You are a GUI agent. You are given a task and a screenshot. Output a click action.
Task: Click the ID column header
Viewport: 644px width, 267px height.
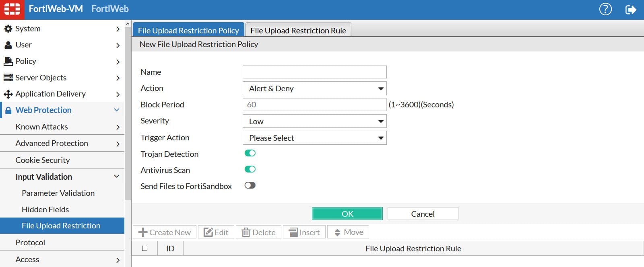(170, 249)
